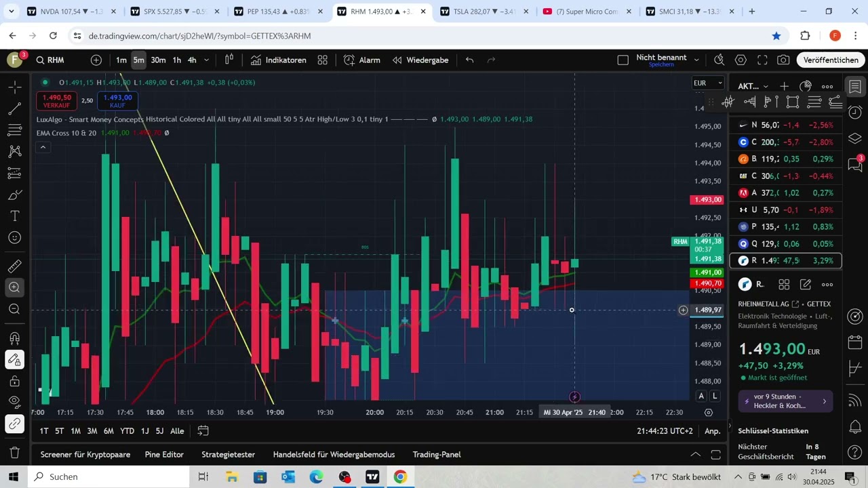Open the go-to-date calendar icon
Image resolution: width=868 pixels, height=488 pixels.
point(203,431)
